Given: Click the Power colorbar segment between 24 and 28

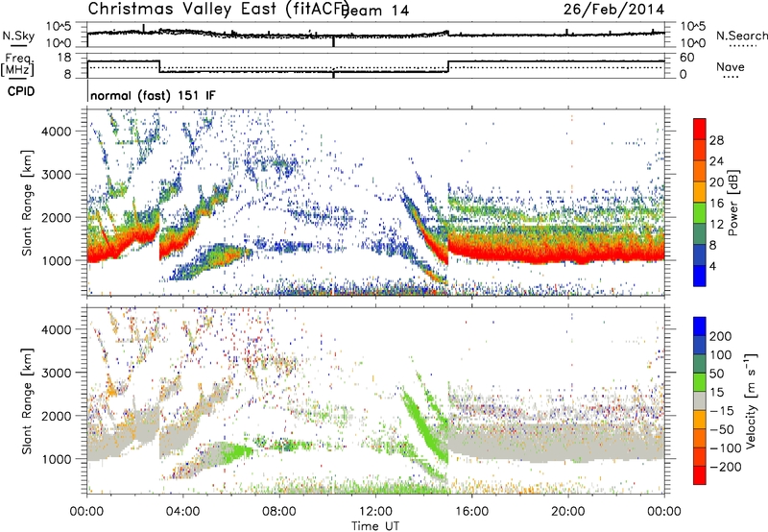Looking at the screenshot, I should [700, 150].
